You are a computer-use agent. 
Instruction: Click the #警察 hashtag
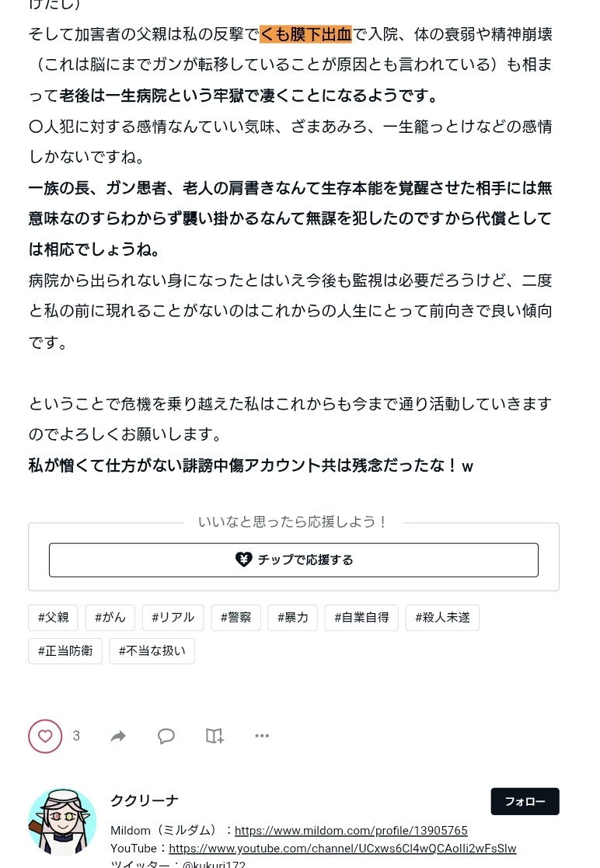pyautogui.click(x=235, y=617)
